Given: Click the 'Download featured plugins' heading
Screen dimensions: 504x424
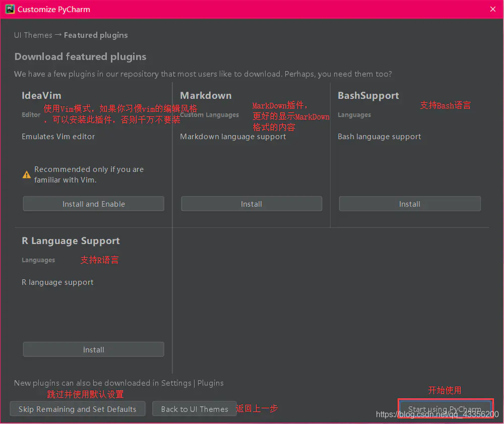Looking at the screenshot, I should tap(80, 56).
